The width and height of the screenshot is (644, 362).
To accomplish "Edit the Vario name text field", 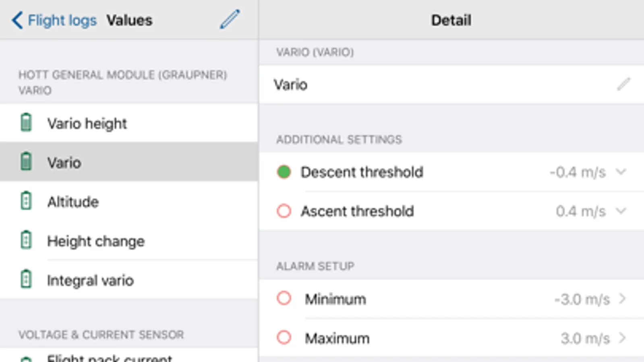I will [403, 84].
